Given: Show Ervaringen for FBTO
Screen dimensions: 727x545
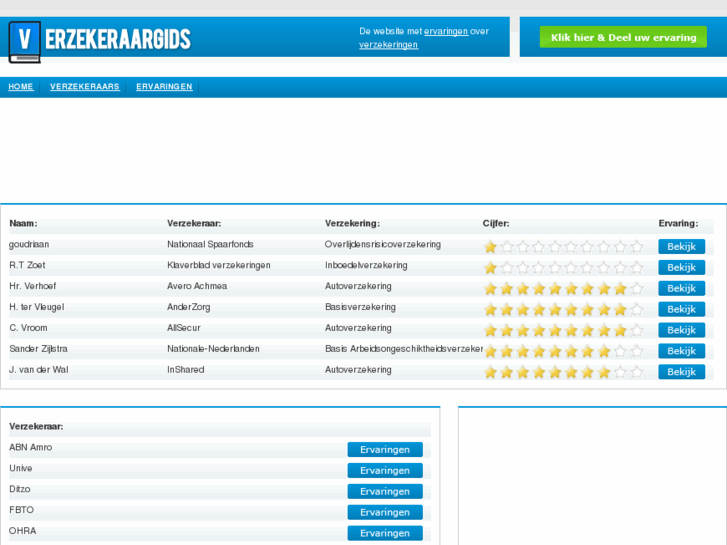Looking at the screenshot, I should pyautogui.click(x=385, y=513).
